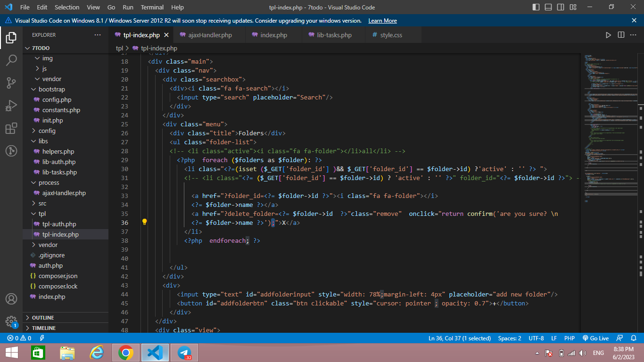Expand the js folder
The width and height of the screenshot is (644, 362).
tap(66, 68)
